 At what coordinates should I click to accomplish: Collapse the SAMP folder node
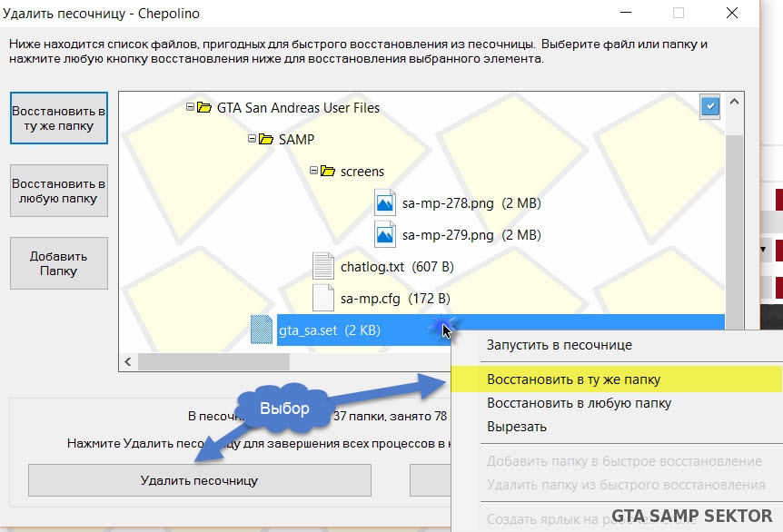pos(253,139)
